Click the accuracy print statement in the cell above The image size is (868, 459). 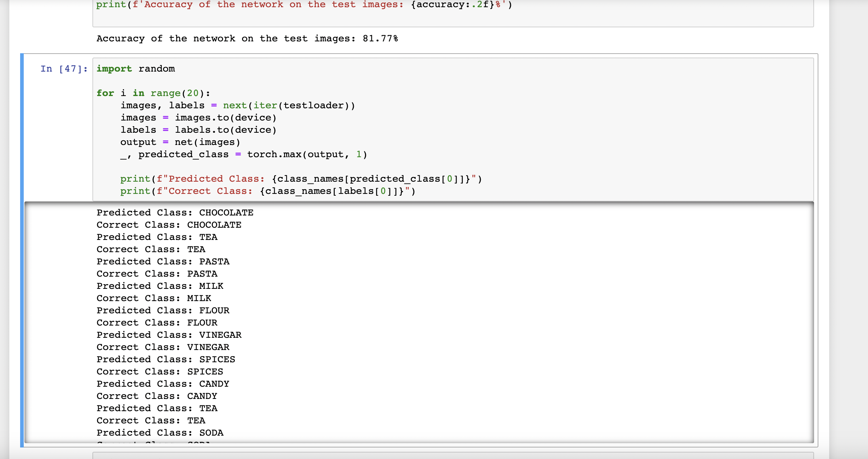click(304, 5)
